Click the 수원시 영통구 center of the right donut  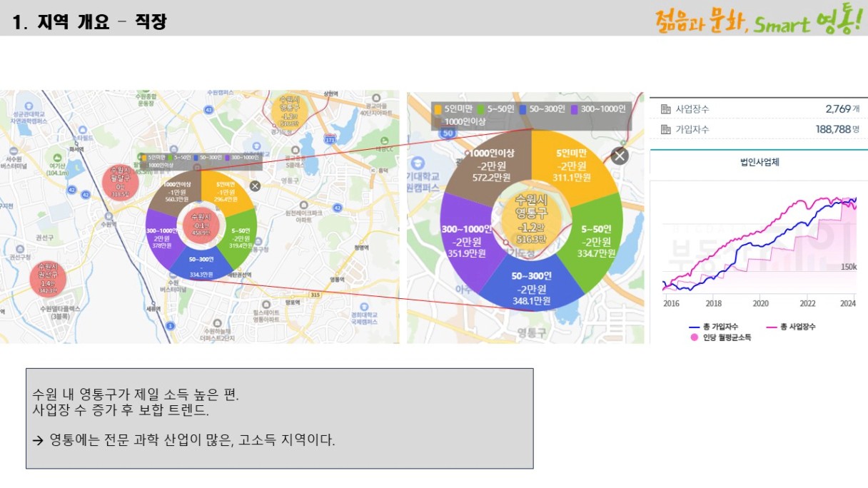pyautogui.click(x=532, y=218)
